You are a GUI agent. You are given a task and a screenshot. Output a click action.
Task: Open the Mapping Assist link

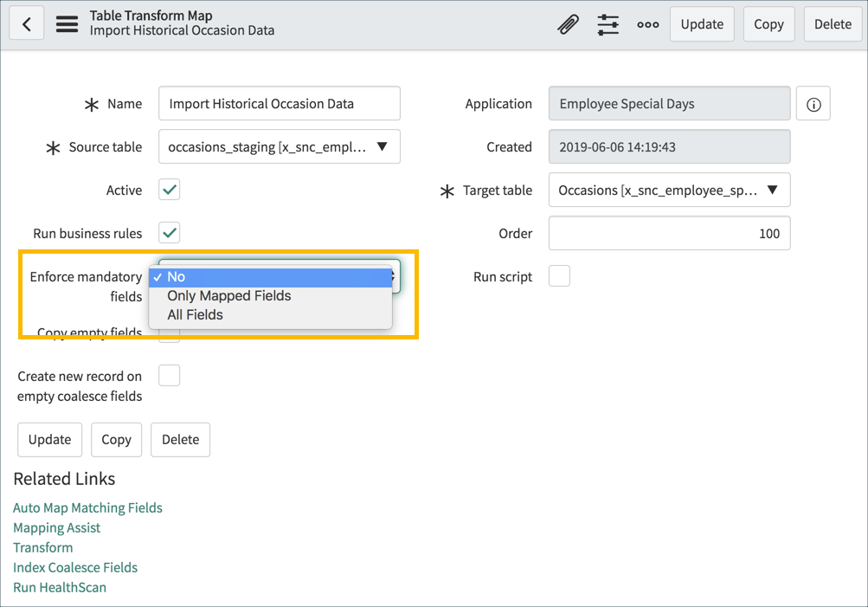click(56, 527)
